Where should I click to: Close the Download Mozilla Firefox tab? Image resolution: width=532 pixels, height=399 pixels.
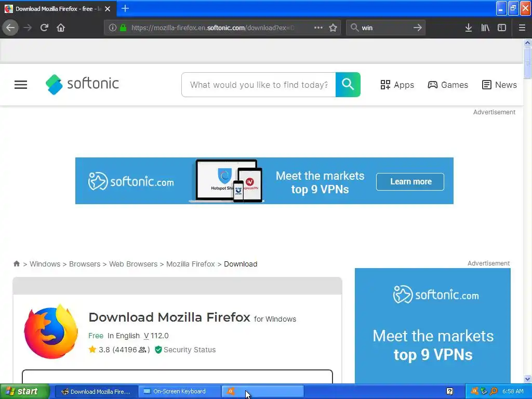point(108,9)
